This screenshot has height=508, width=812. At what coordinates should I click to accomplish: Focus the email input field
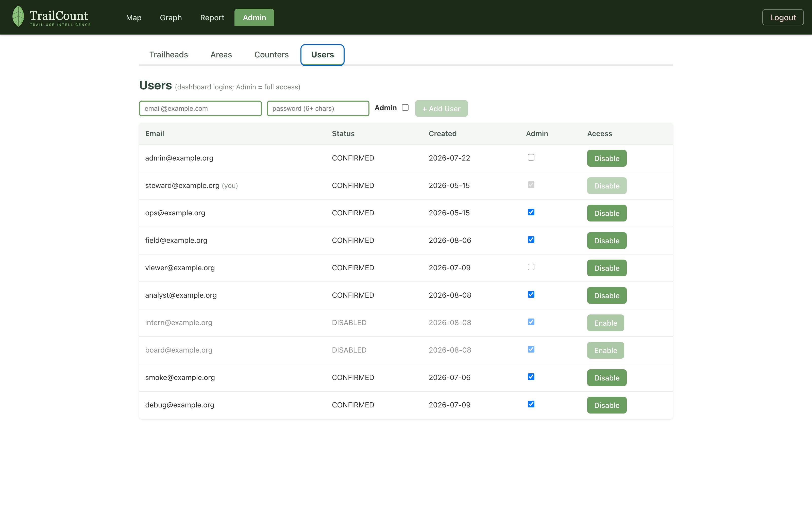[x=200, y=108]
